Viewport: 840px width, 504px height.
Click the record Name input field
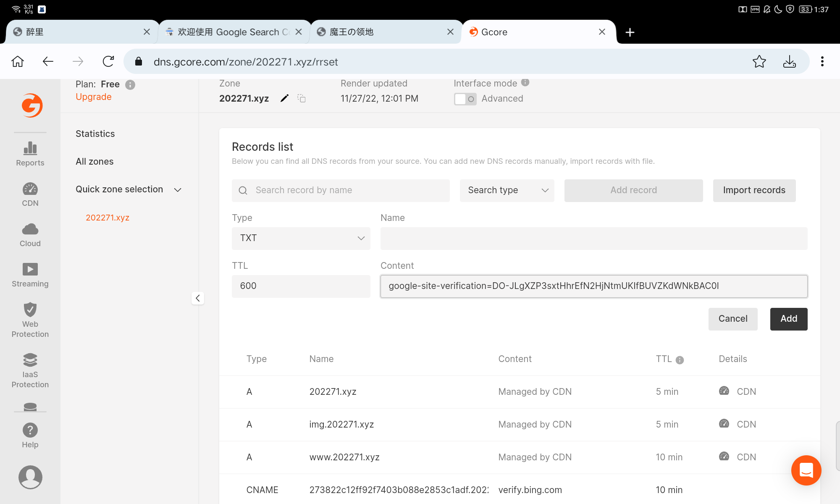pyautogui.click(x=593, y=238)
